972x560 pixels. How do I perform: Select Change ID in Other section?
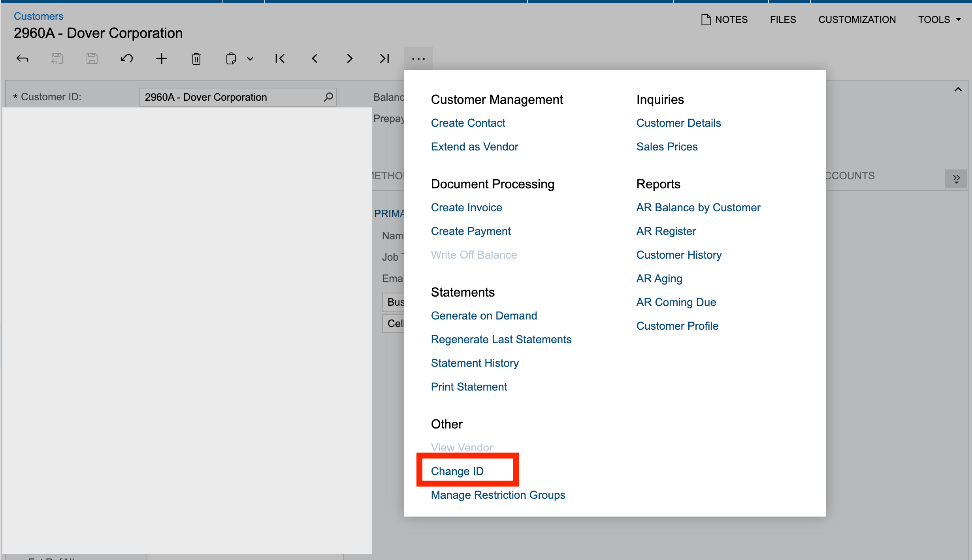click(x=457, y=471)
